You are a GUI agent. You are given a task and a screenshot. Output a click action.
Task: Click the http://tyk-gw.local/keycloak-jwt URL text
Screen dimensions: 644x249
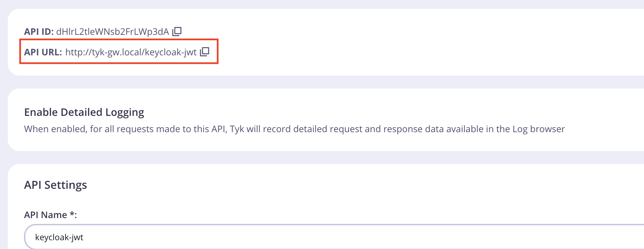(131, 52)
